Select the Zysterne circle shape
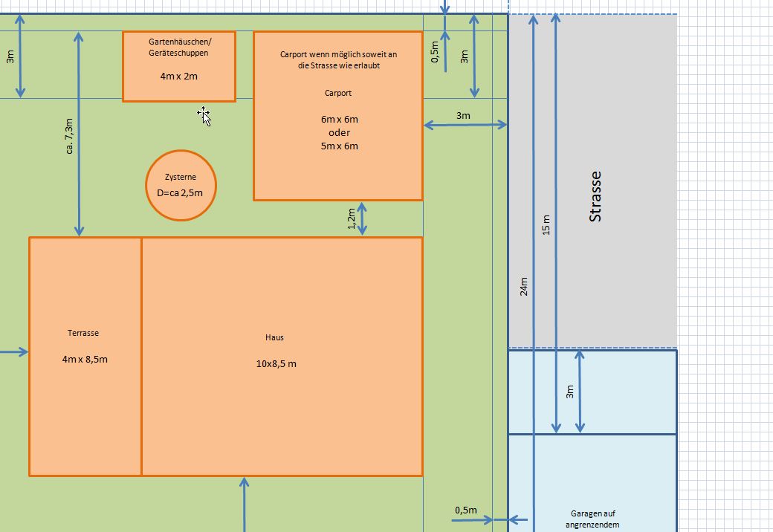This screenshot has height=532, width=773. click(x=181, y=185)
